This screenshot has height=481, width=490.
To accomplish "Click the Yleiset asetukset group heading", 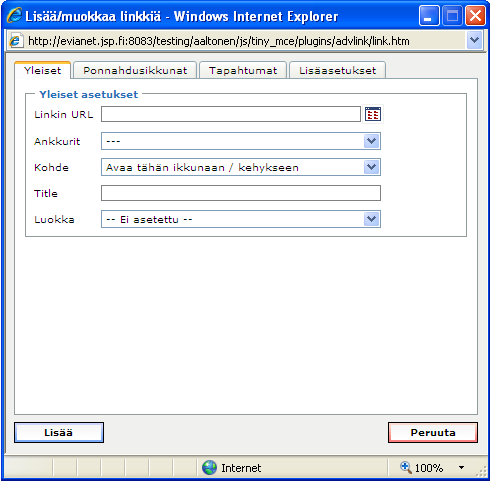I will (88, 94).
